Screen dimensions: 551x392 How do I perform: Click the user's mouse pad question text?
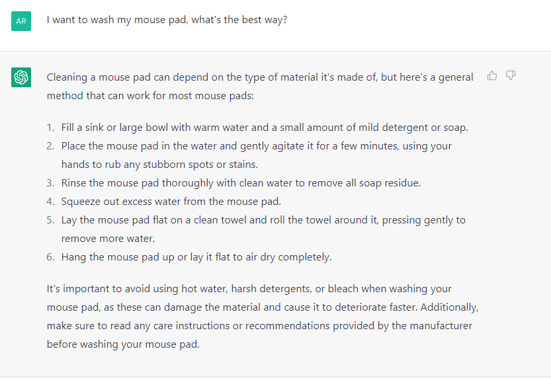(167, 20)
